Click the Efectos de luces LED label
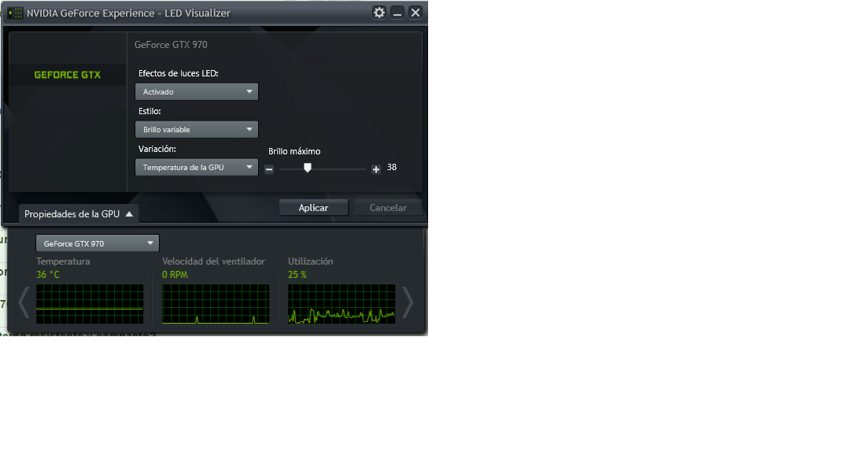 (179, 73)
